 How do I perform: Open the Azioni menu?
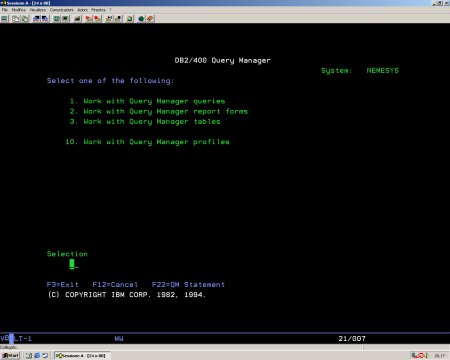point(82,10)
